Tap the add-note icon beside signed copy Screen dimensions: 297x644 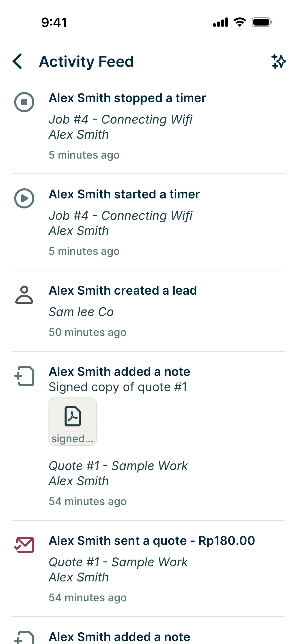[24, 376]
